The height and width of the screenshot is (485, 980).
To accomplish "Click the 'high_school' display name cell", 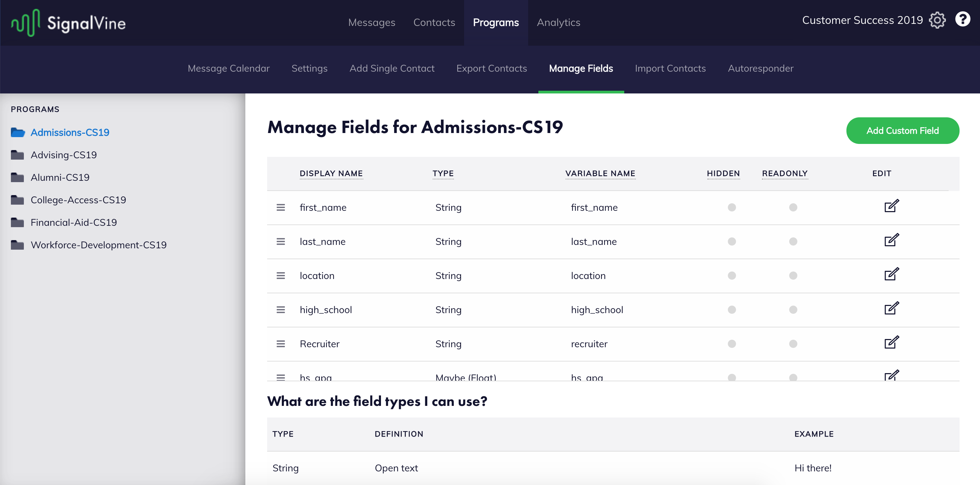I will pyautogui.click(x=326, y=310).
